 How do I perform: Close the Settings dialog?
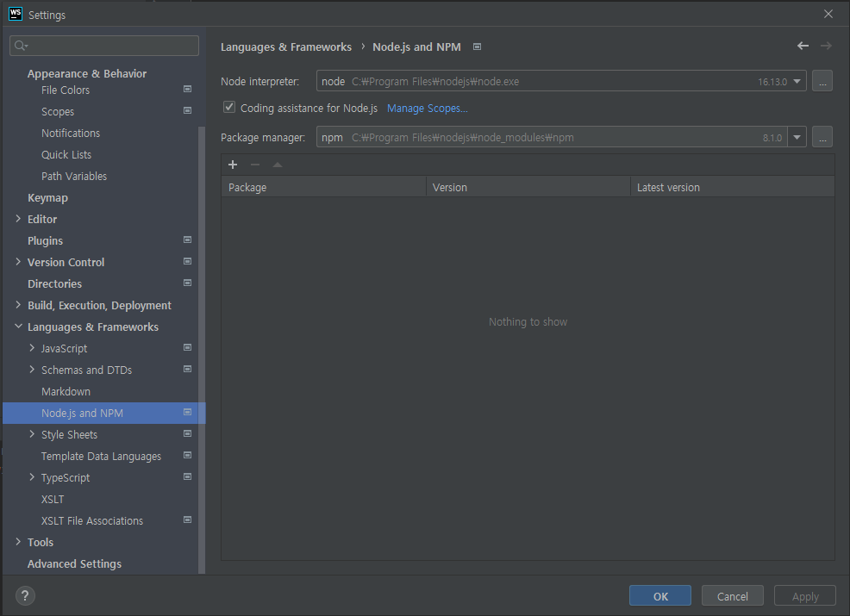828,14
